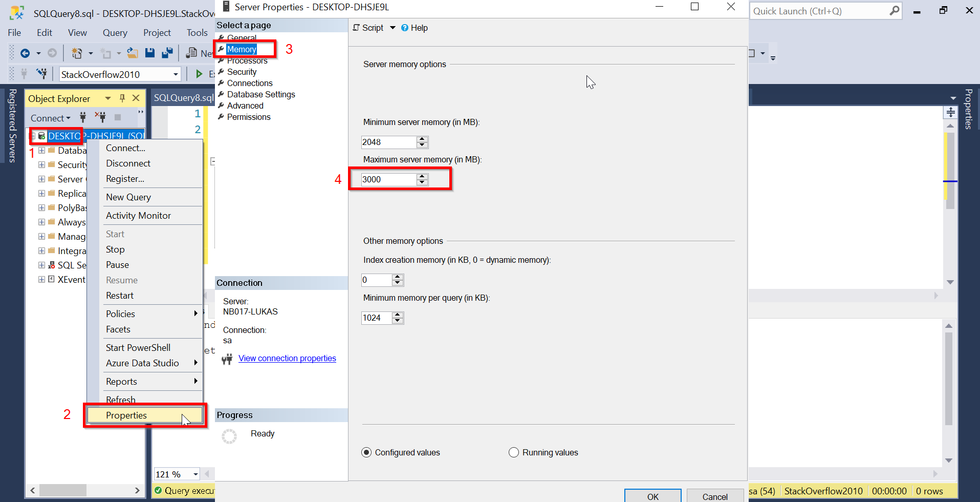
Task: Click the SSMS application logo icon
Action: tap(17, 13)
